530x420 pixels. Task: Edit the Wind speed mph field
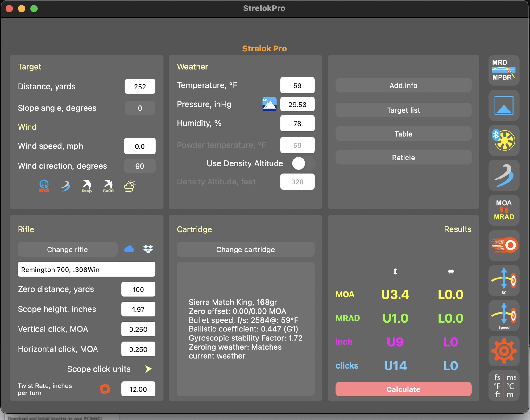pos(140,146)
